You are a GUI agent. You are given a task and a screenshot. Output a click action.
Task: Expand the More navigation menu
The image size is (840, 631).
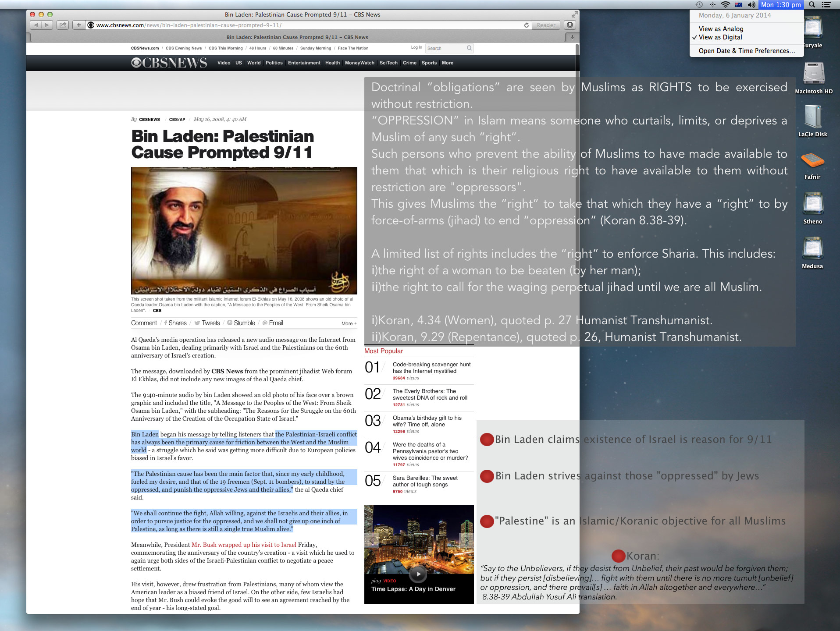[x=448, y=63]
